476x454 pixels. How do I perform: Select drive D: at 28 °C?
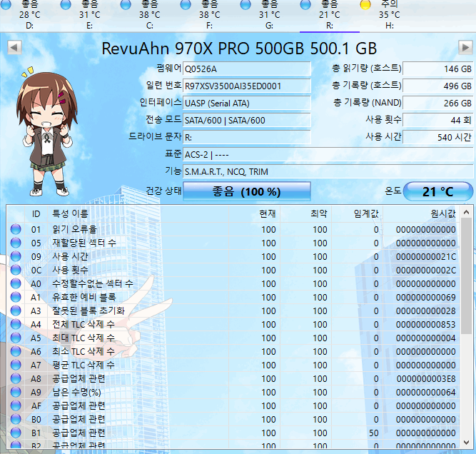tap(29, 15)
